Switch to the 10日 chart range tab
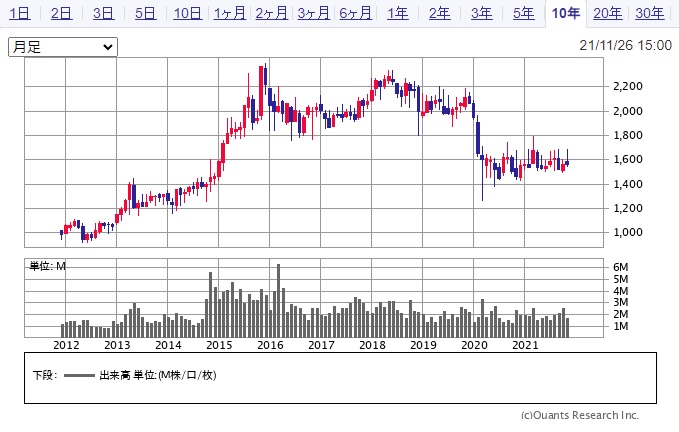This screenshot has width=679, height=432. point(188,13)
